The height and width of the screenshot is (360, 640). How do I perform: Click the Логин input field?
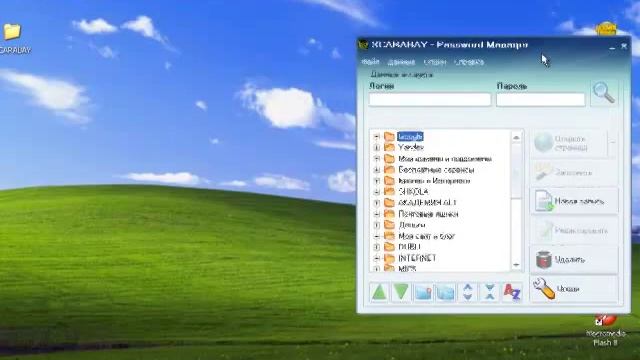429,100
